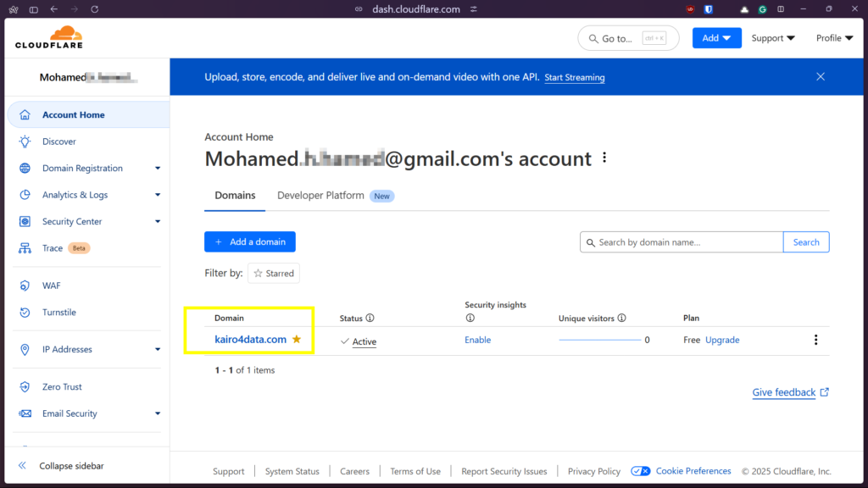Open Discover in the sidebar
Image resolution: width=868 pixels, height=488 pixels.
tap(59, 141)
